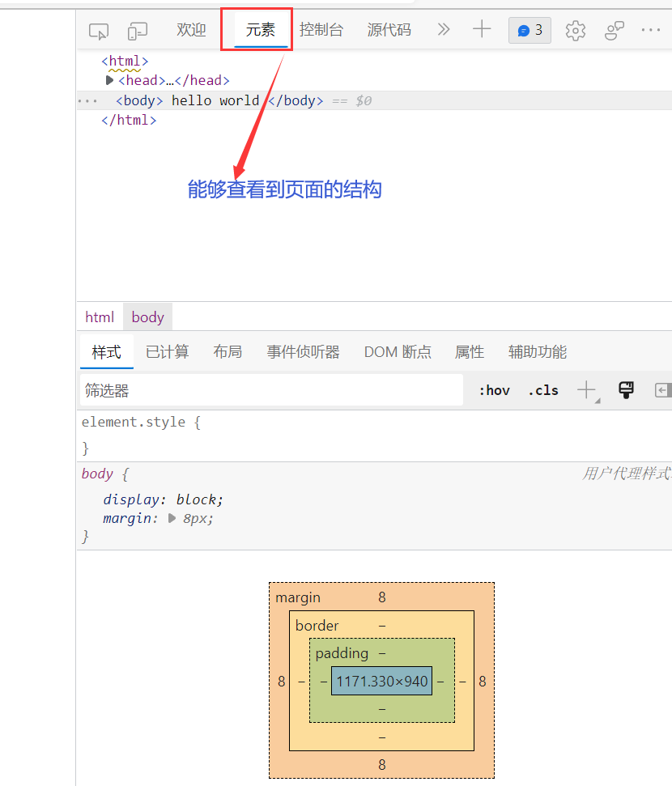The width and height of the screenshot is (672, 786).
Task: Click the body breadcrumb
Action: click(x=147, y=317)
